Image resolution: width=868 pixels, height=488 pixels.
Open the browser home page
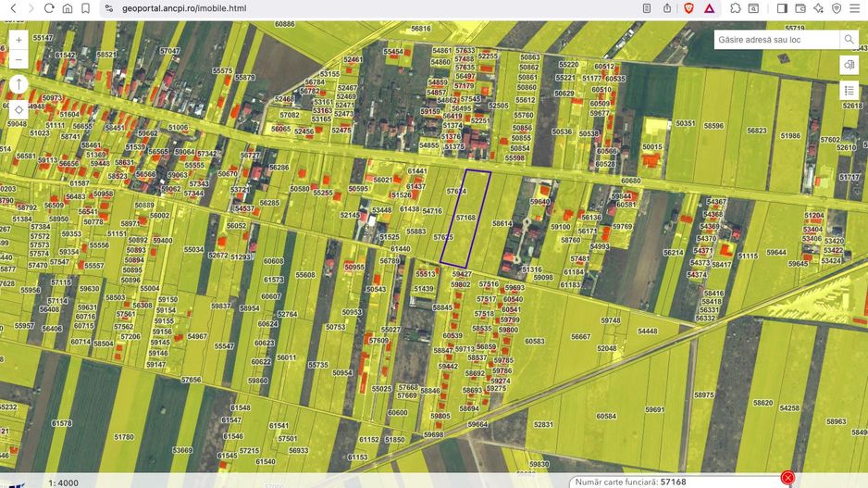(67, 8)
